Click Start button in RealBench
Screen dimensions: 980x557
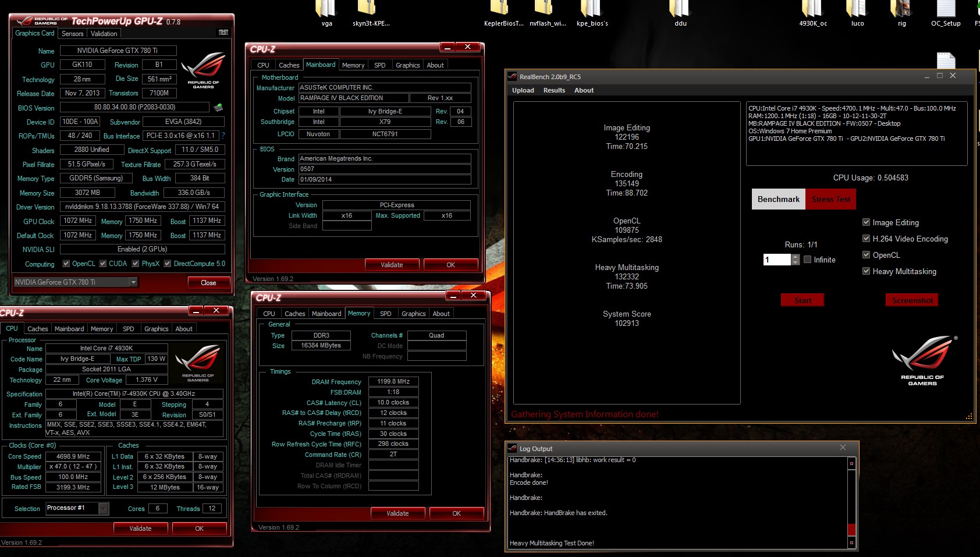803,300
